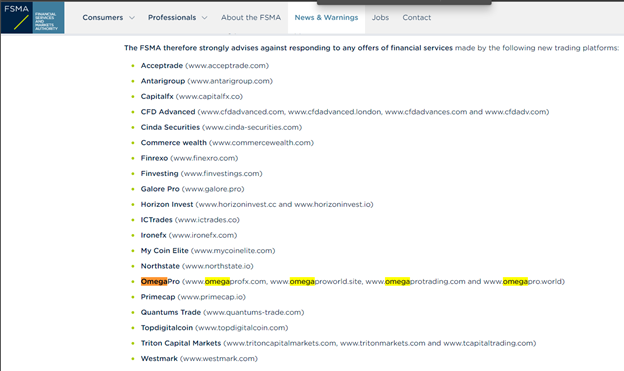This screenshot has height=371, width=624.
Task: Expand the Professionals dropdown chevron
Action: coord(205,18)
